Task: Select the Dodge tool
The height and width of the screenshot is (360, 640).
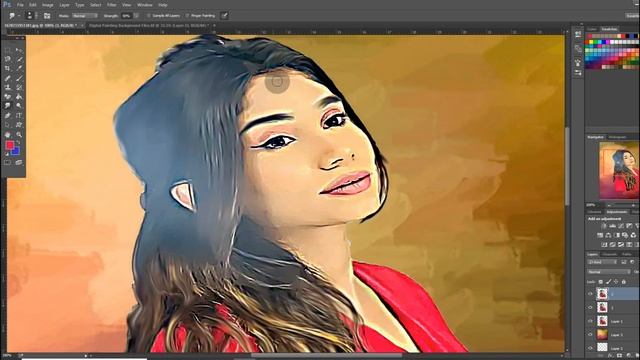Action: (19, 106)
